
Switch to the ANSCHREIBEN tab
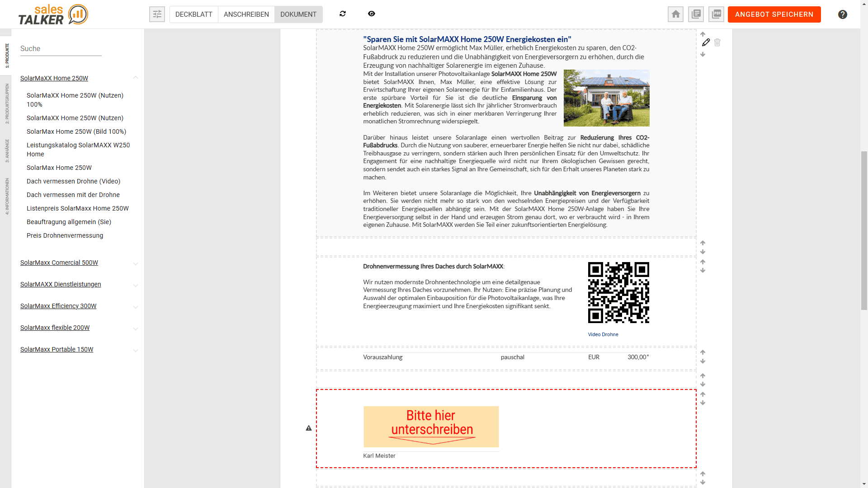(246, 14)
